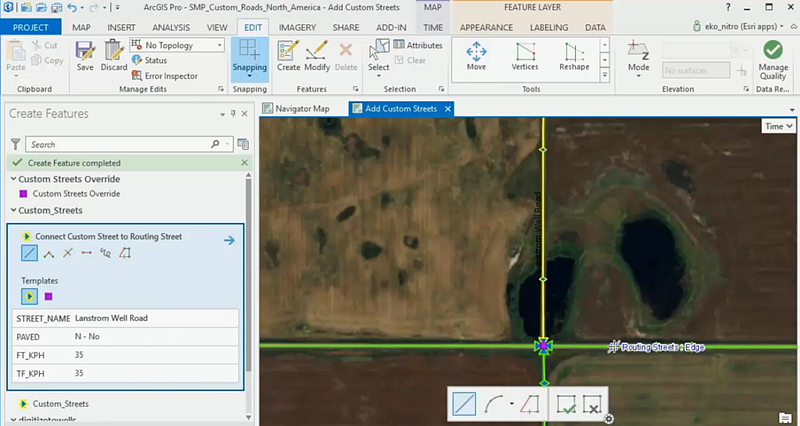Toggle Auto Hide pin on Create Features pane
Viewport: 800px width, 426px height.
pos(233,114)
